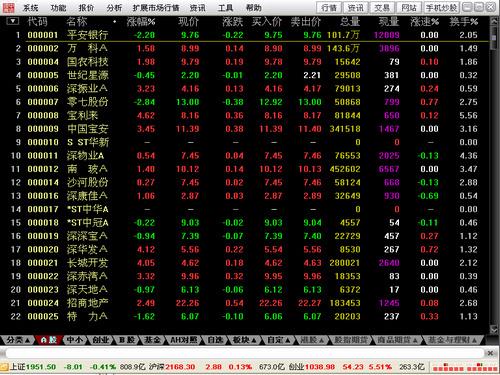Select the 招商地产 stock row
The height and width of the screenshot is (375, 500).
[247, 303]
